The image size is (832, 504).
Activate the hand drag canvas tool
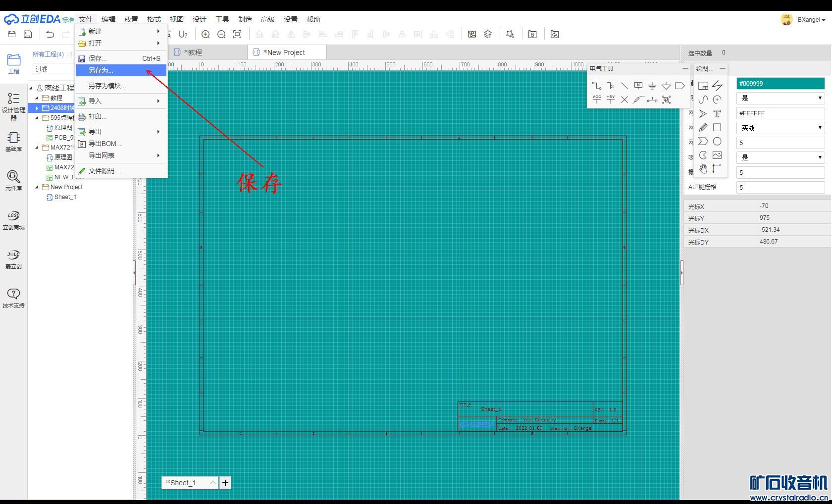point(703,169)
